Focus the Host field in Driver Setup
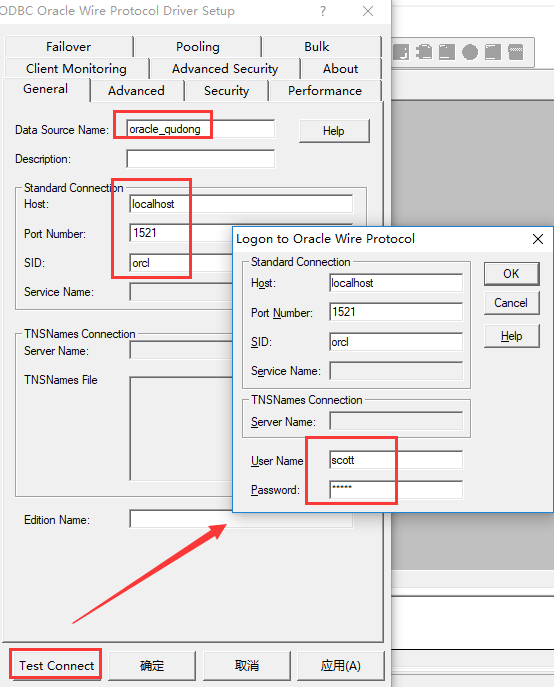Viewport: 554px width, 687px height. tap(241, 204)
